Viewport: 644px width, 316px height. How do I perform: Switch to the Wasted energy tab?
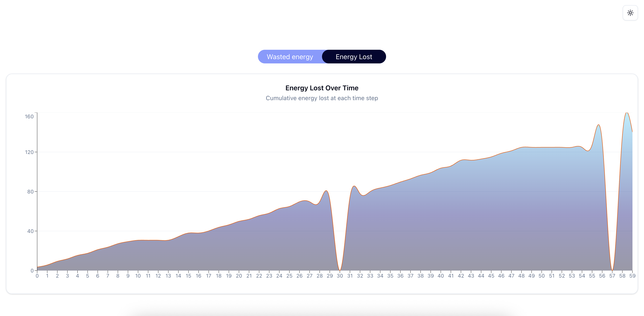pos(290,57)
